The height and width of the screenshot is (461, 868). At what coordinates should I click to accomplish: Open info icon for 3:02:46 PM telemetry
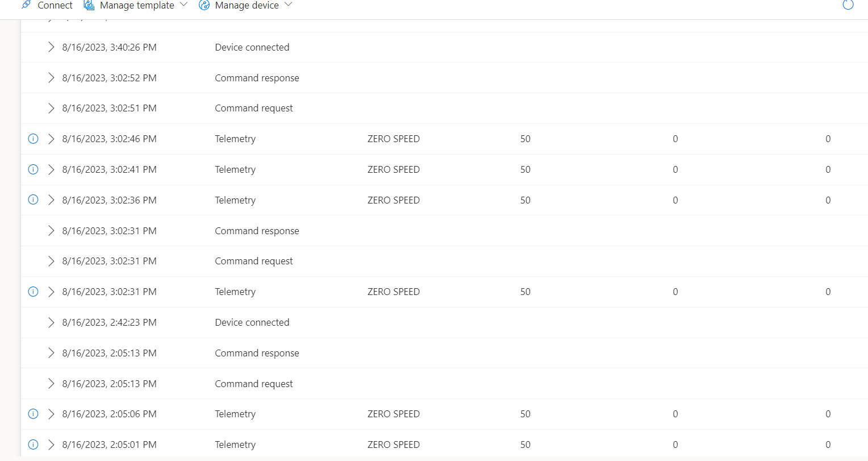33,139
